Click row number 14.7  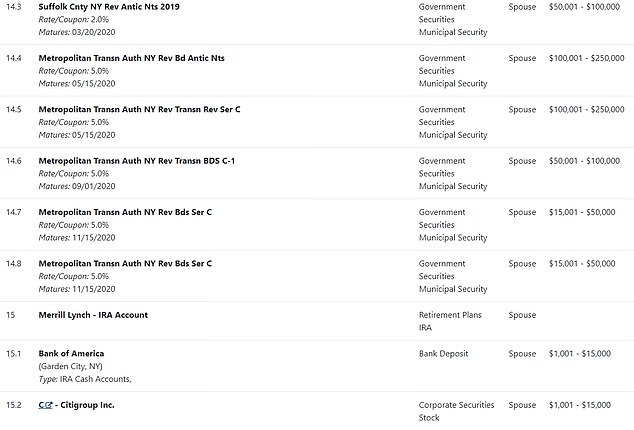[x=14, y=212]
